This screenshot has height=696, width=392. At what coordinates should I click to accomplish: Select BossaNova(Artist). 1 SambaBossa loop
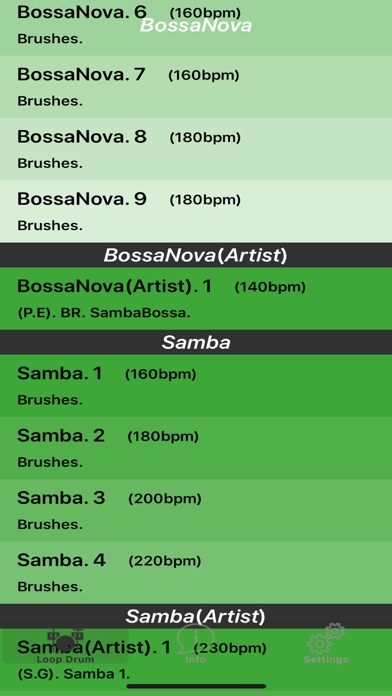point(196,298)
